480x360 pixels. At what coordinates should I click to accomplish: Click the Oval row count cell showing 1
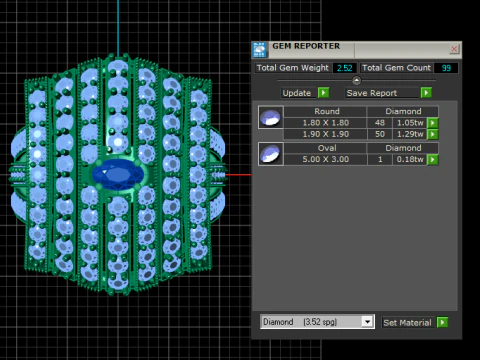380,159
